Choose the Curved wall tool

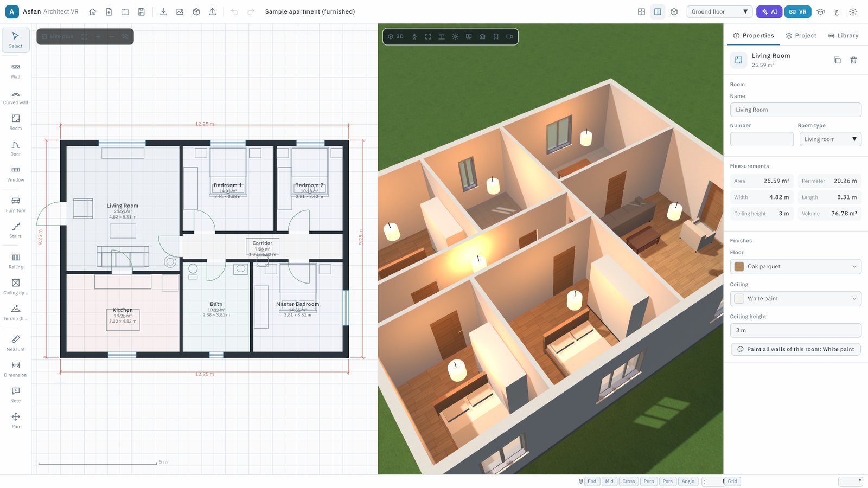click(16, 97)
